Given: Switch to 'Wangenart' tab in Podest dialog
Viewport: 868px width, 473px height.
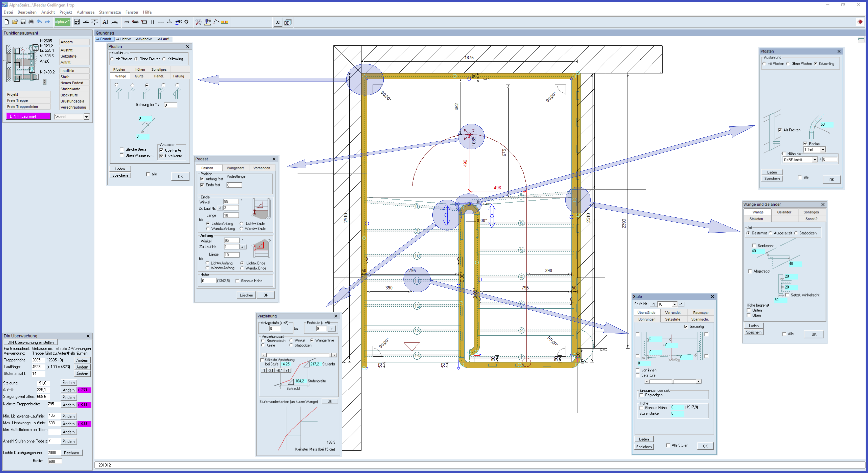Looking at the screenshot, I should coord(235,168).
